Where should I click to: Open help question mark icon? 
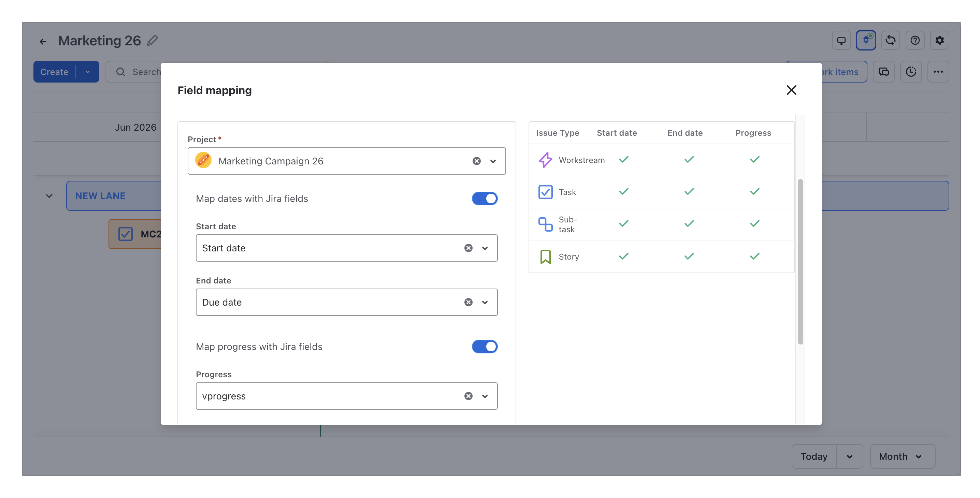915,40
